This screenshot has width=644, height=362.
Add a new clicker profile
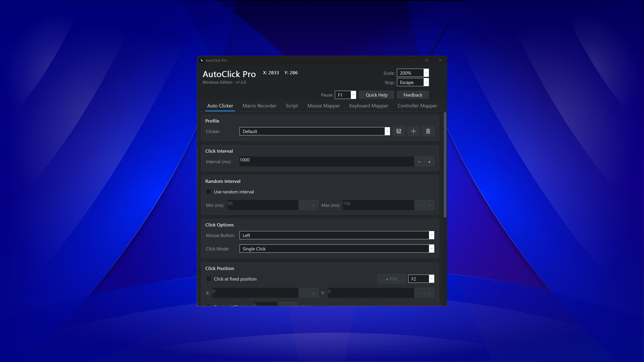413,131
